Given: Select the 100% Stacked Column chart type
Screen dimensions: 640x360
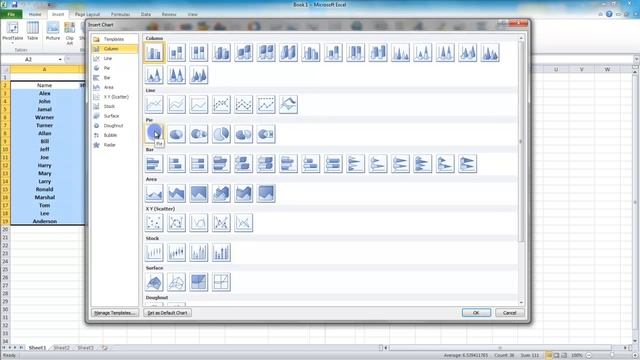Looking at the screenshot, I should 199,53.
